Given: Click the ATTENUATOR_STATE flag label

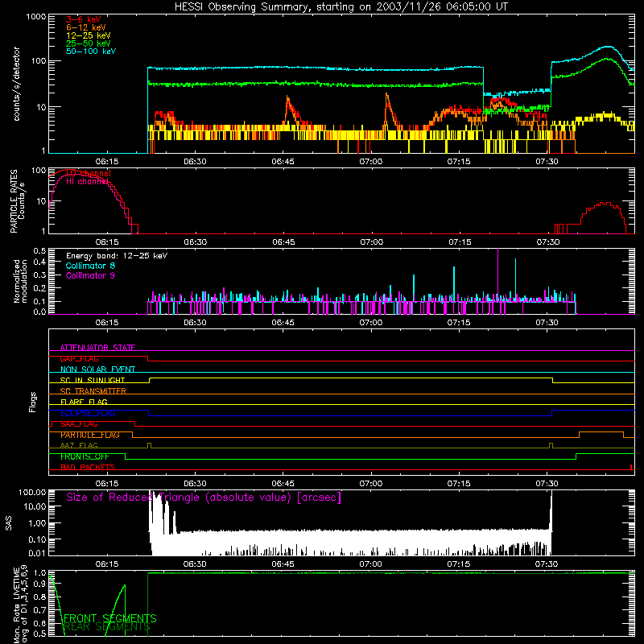Looking at the screenshot, I should coord(97,348).
